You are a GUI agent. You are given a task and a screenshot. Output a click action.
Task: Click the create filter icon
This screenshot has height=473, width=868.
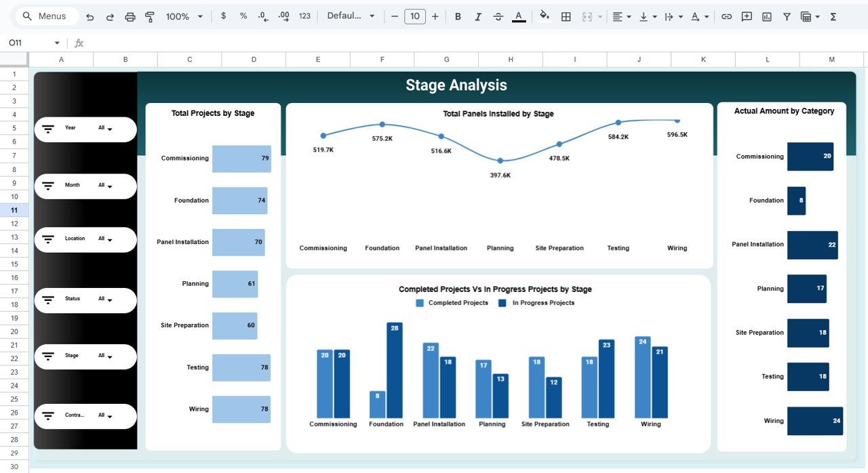[786, 16]
